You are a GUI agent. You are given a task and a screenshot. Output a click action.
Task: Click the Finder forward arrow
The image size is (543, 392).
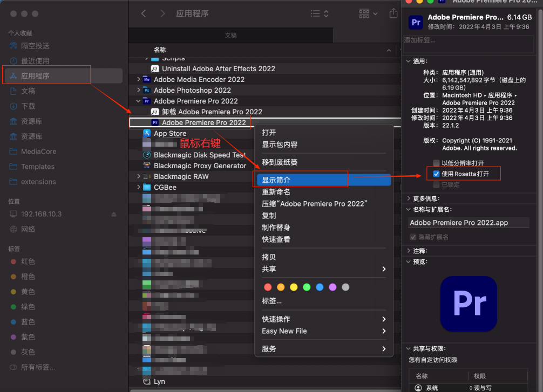click(162, 13)
